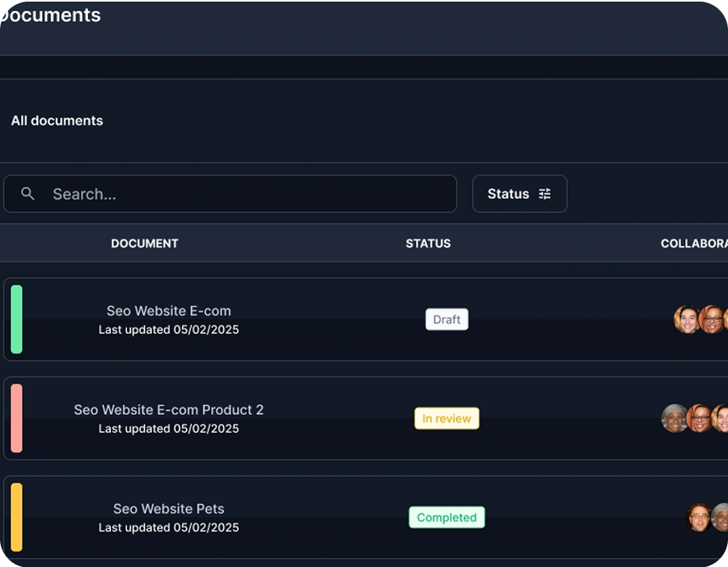This screenshot has width=728, height=567.
Task: Open the Seo Website E-com document
Action: tap(168, 311)
